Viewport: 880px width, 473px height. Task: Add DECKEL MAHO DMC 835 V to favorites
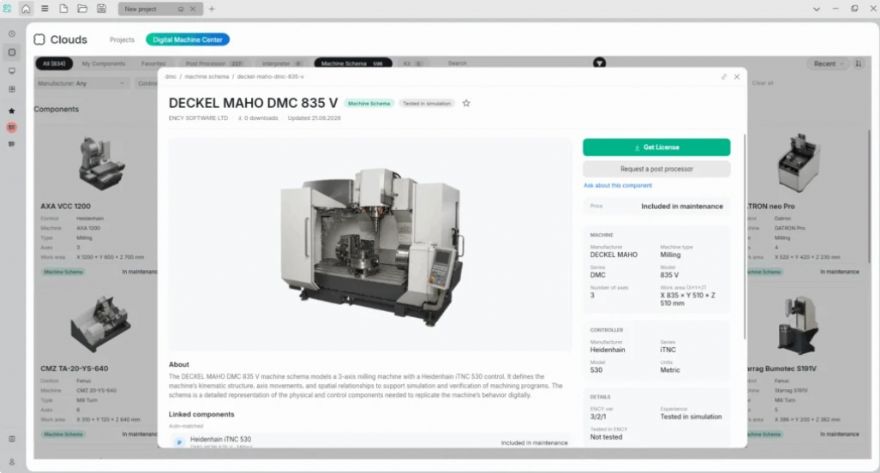[x=466, y=103]
